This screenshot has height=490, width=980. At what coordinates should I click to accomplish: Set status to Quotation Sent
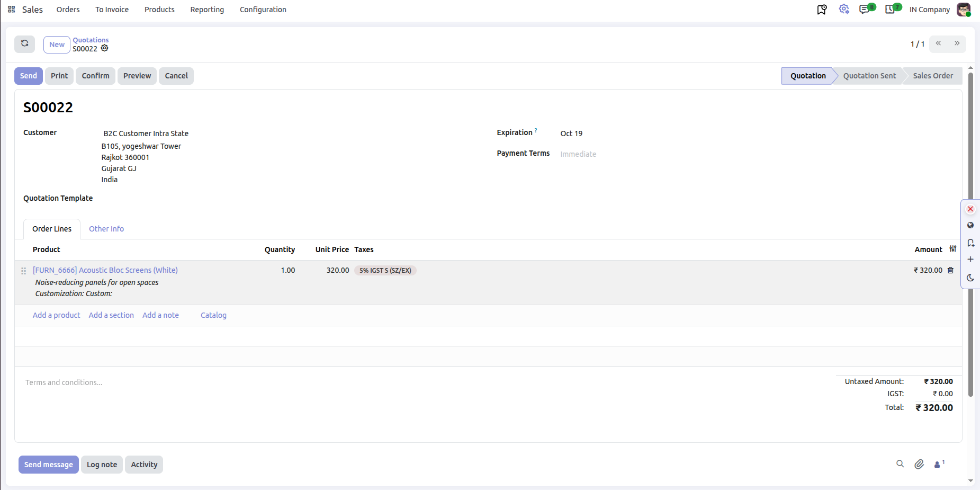869,76
